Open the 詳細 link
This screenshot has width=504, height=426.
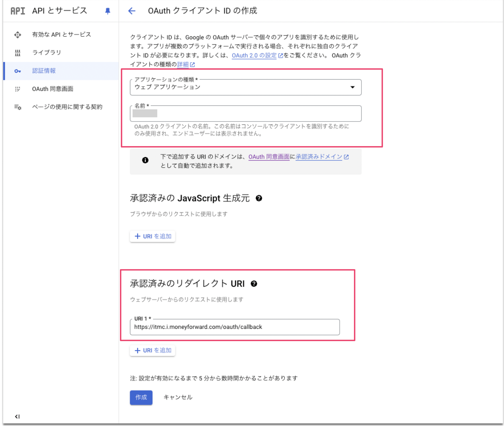(183, 65)
